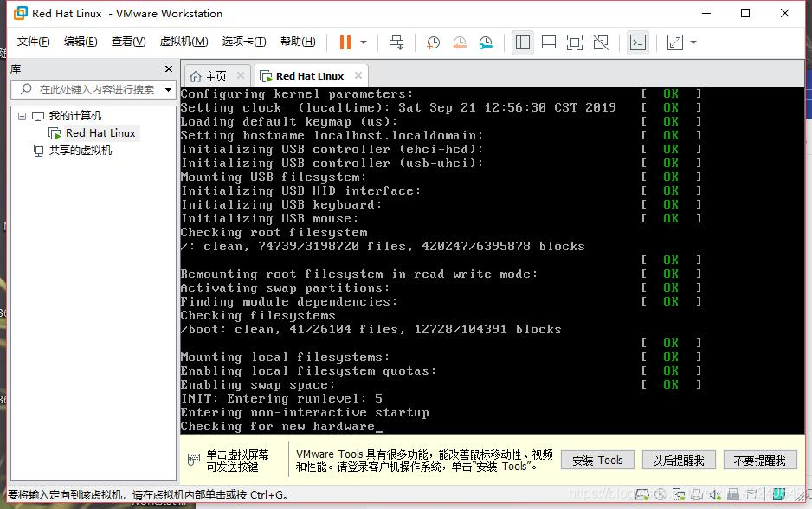Toggle the thumbnail bar view icon
Viewport: 812px width, 509px height.
tap(549, 42)
